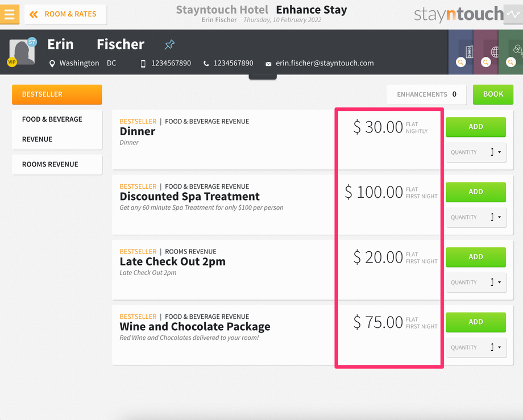Add the Discounted Spa Treatment
523x420 pixels.
tap(476, 192)
